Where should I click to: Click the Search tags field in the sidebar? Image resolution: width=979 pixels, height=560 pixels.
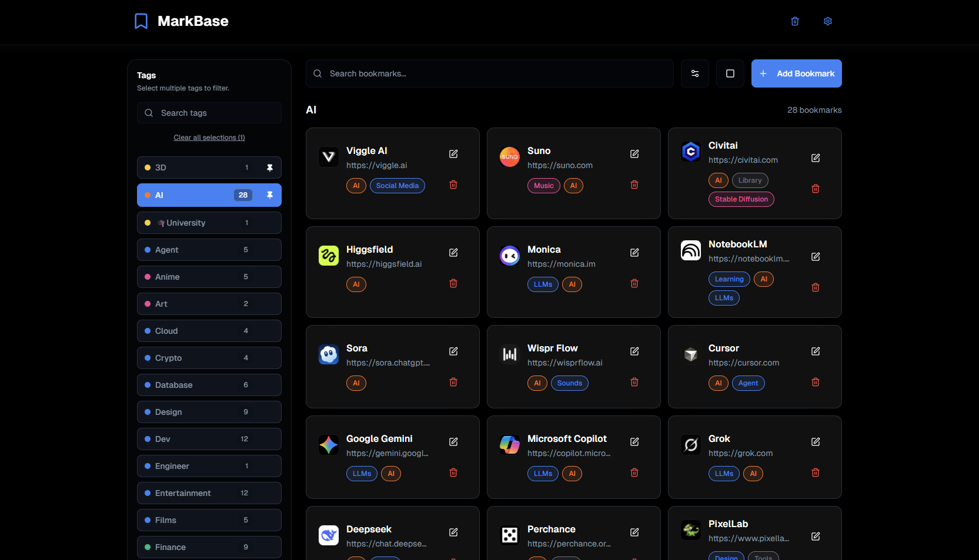coord(209,113)
